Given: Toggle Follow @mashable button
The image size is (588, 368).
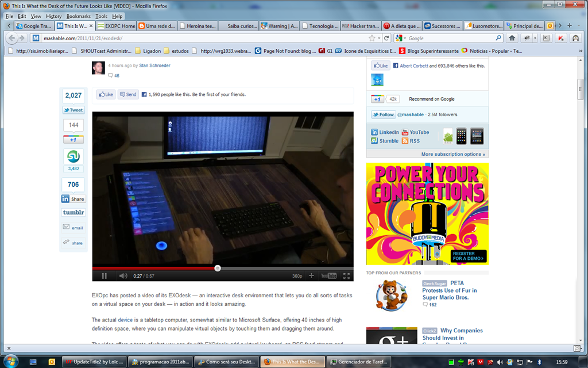Looking at the screenshot, I should (x=383, y=114).
